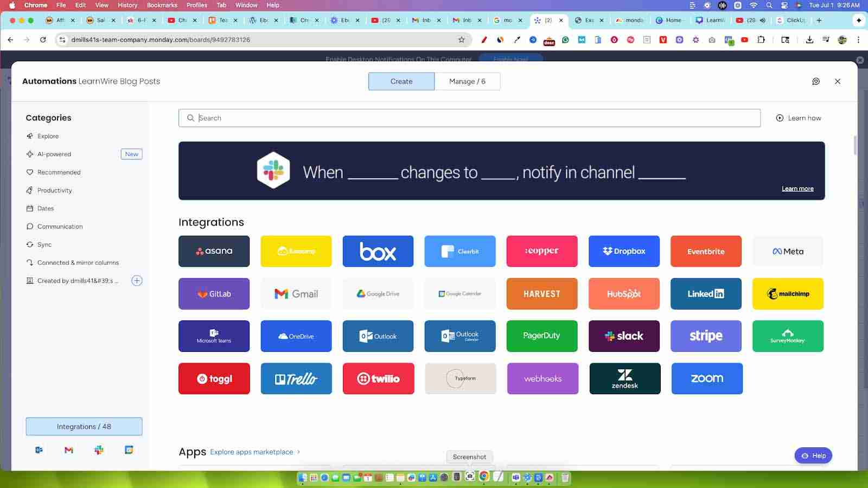Open the PagerDuty integration tile
Screen dimensions: 868x488
coord(542,336)
